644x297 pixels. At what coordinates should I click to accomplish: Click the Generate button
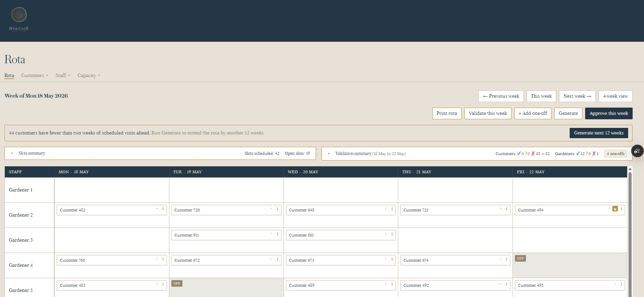[568, 113]
